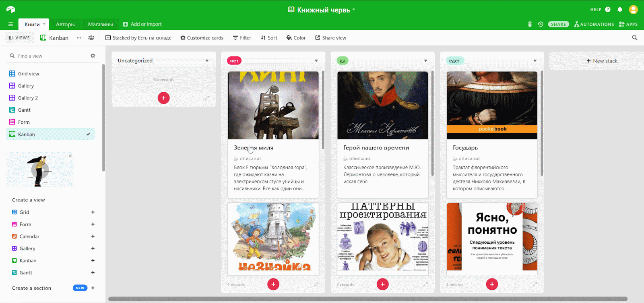Viewport: 644px width, 303px height.
Task: Close the illustration promo card
Action: coord(70,156)
